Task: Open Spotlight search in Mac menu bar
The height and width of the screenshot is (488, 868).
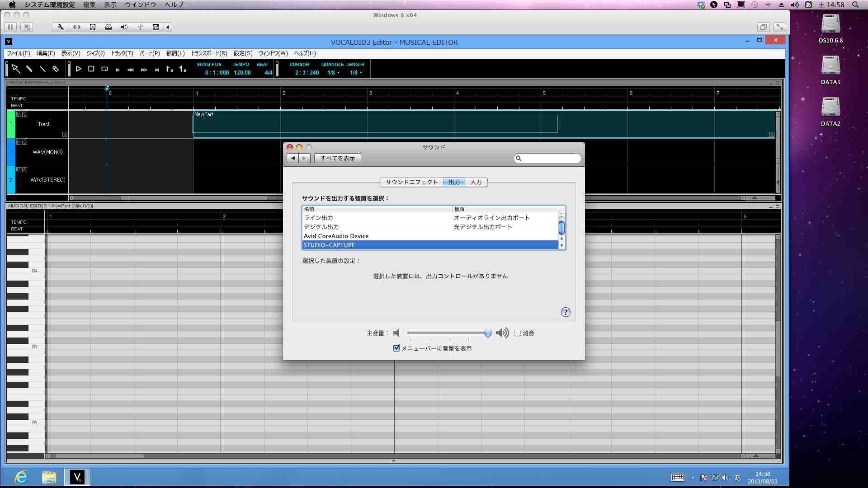Action: 855,5
